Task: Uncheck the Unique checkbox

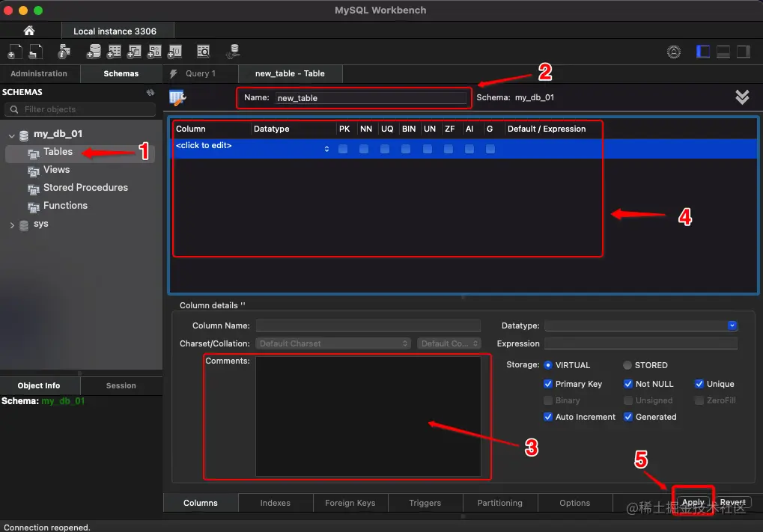Action: pos(699,384)
